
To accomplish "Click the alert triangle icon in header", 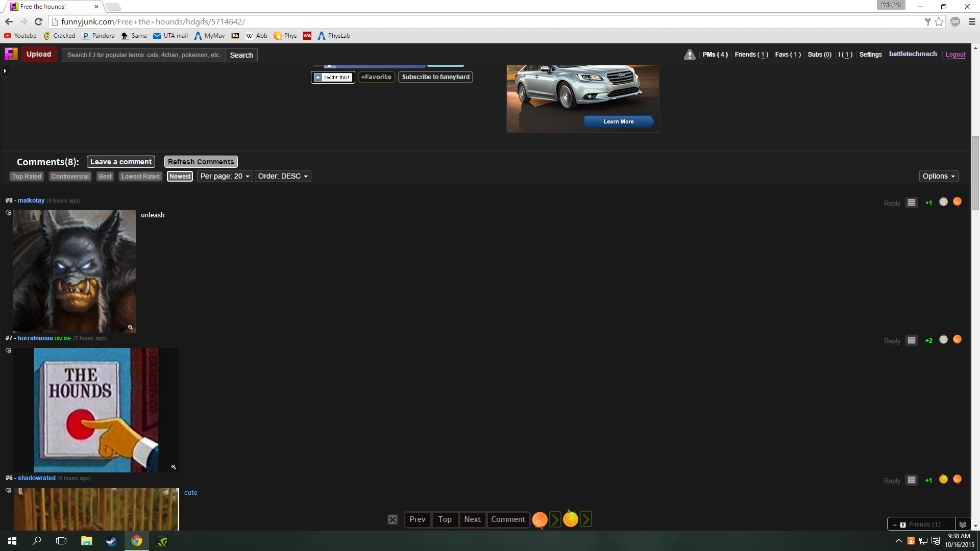I will 690,55.
